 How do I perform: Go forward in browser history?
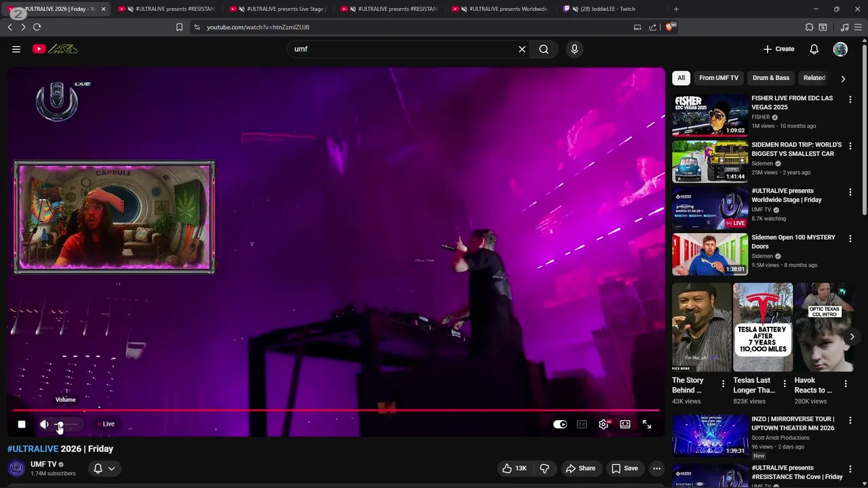click(x=23, y=27)
